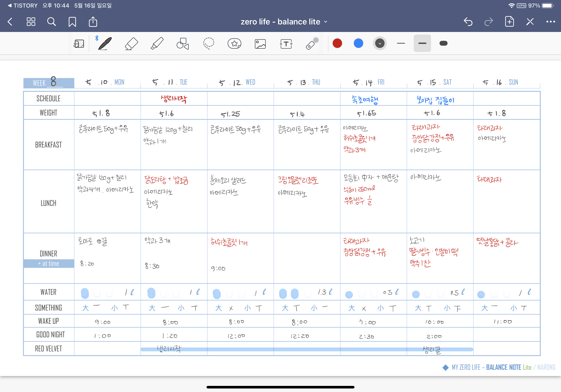Insert an image with Image tool
The width and height of the screenshot is (561, 392).
click(260, 44)
